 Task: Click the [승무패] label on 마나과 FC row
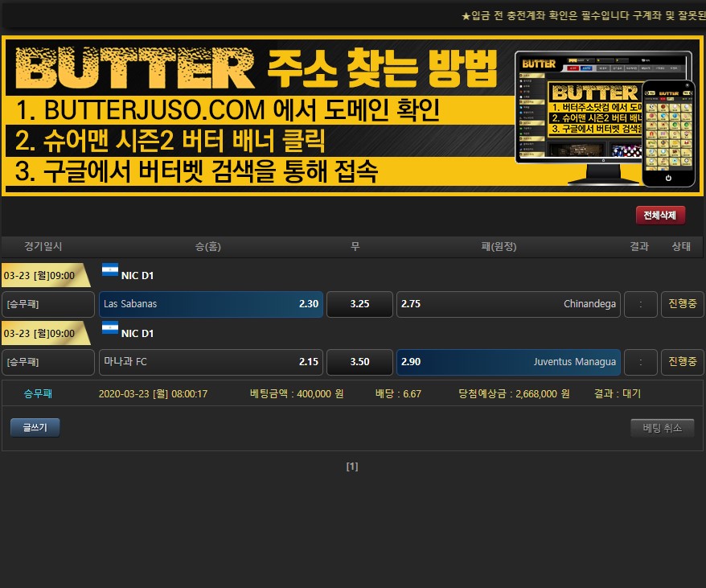tap(48, 362)
